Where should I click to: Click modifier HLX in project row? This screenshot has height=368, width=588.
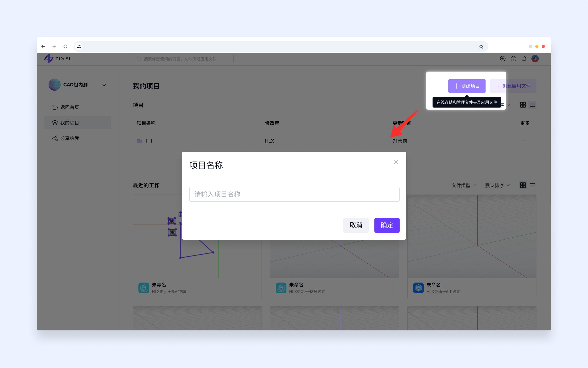click(x=269, y=141)
